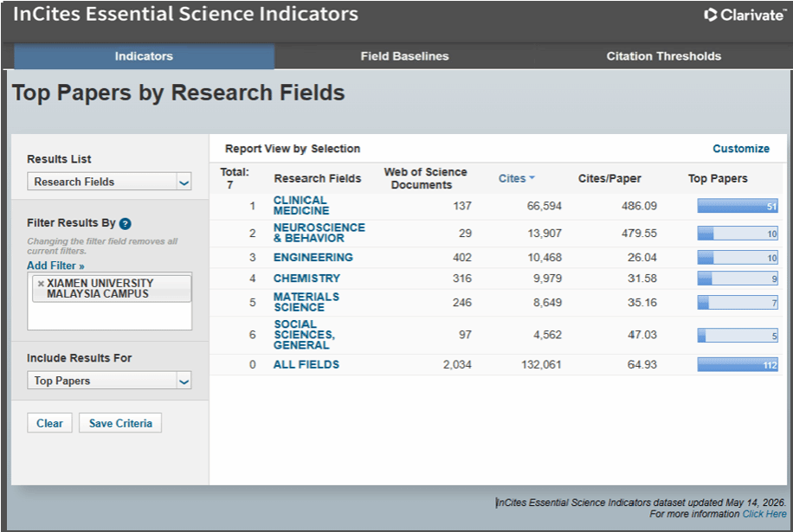Viewport: 793px width, 532px height.
Task: Click Materials Science top papers bar (7)
Action: click(738, 303)
